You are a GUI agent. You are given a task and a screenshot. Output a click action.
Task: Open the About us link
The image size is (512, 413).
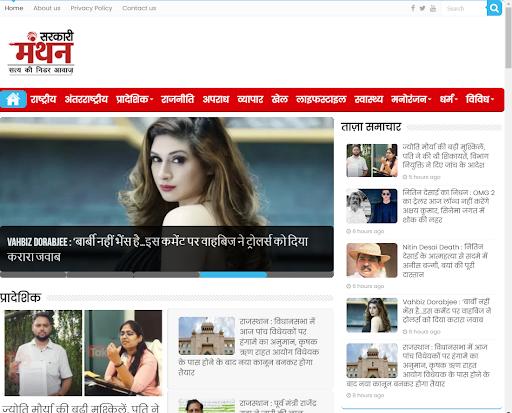[x=47, y=8]
